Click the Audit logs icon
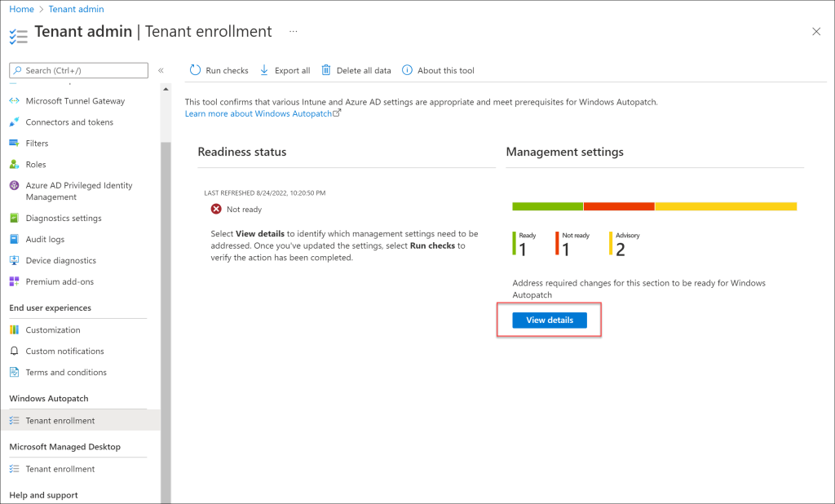The image size is (835, 504). (x=15, y=239)
